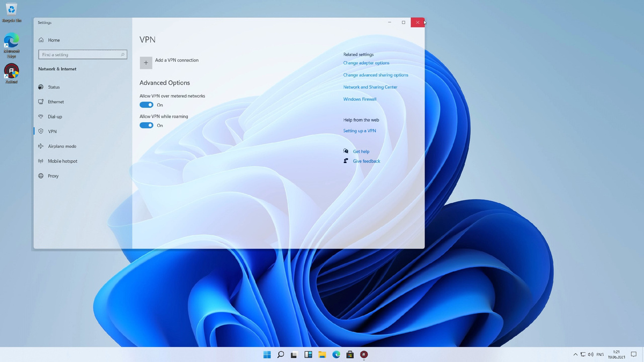Open the Dial-up settings page
The image size is (644, 362).
pyautogui.click(x=50, y=116)
